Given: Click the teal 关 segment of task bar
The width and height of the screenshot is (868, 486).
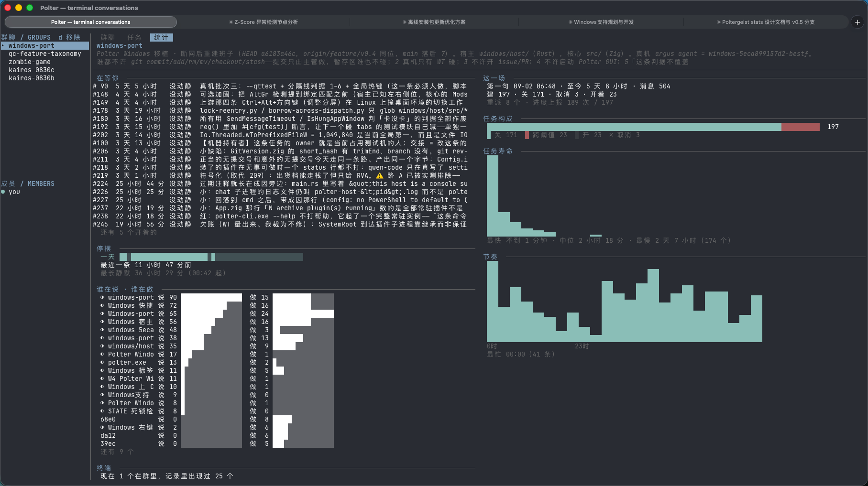Looking at the screenshot, I should 634,127.
